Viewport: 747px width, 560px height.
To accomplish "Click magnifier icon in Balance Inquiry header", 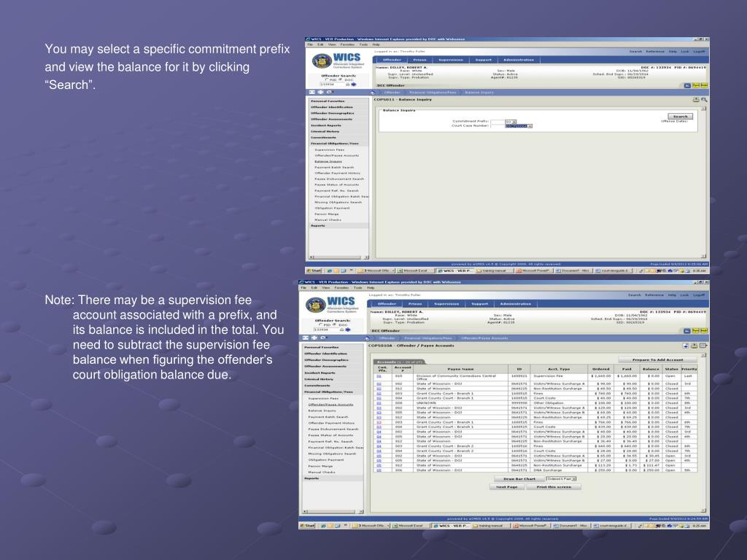I will point(704,100).
